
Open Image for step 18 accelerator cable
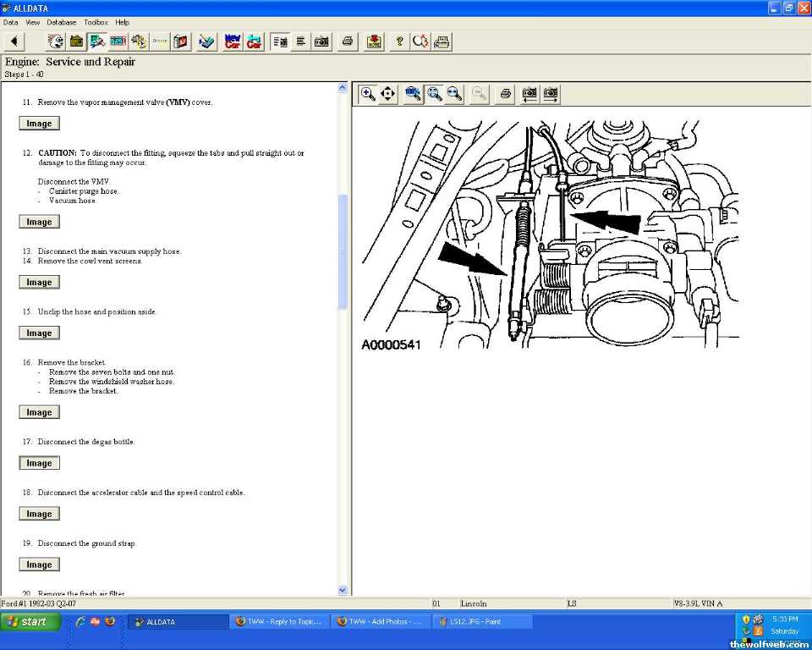point(39,514)
